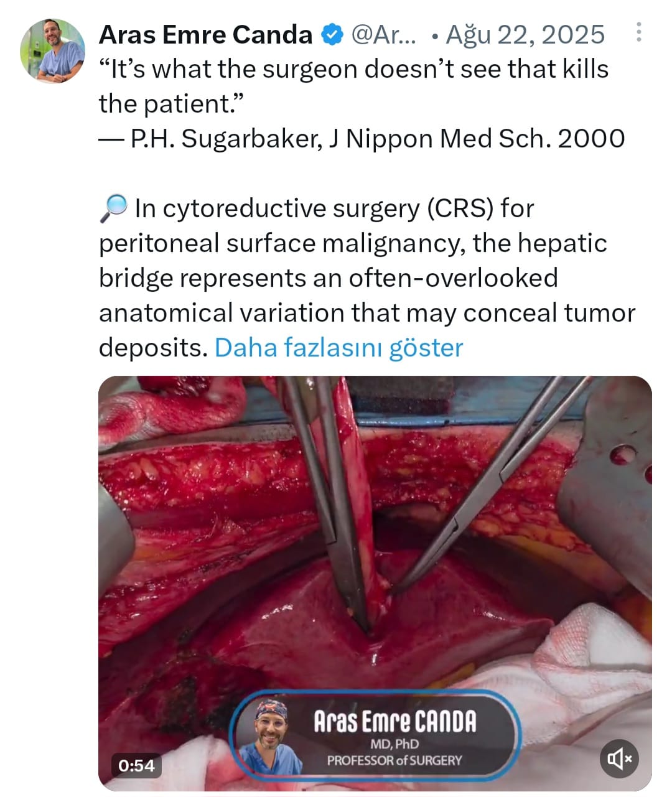Open the three-dot more options menu
The height and width of the screenshot is (797, 672).
point(638,33)
